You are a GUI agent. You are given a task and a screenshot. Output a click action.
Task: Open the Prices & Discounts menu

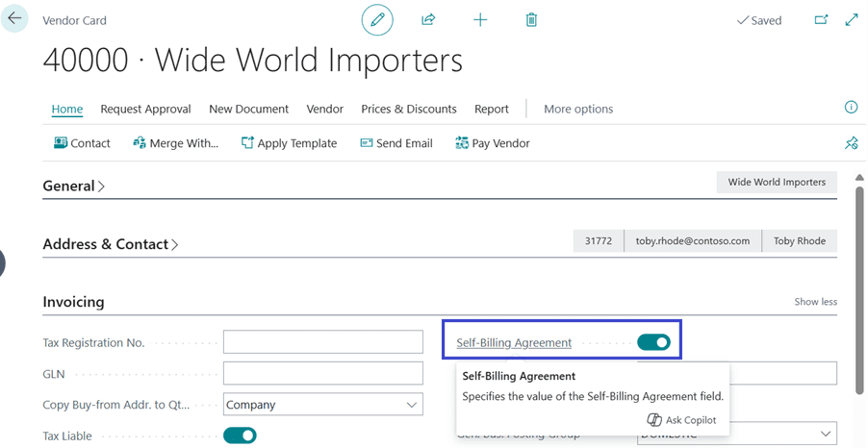pos(409,109)
